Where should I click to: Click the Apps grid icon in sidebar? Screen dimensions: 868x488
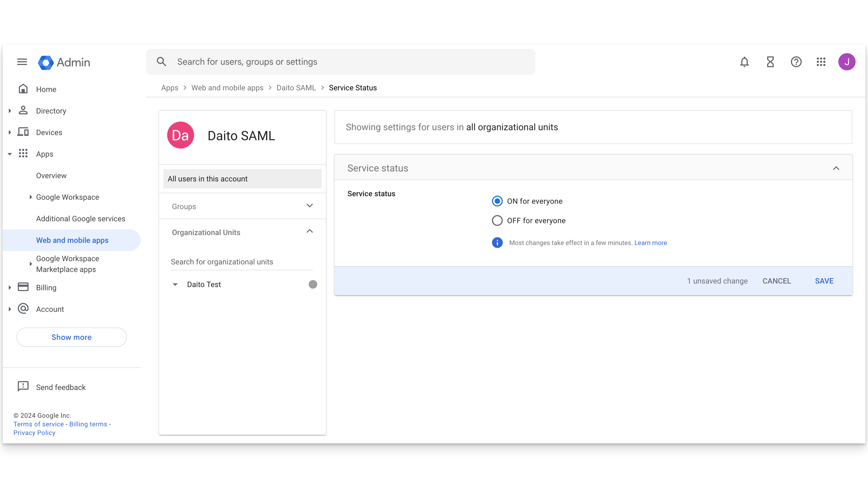pyautogui.click(x=23, y=154)
